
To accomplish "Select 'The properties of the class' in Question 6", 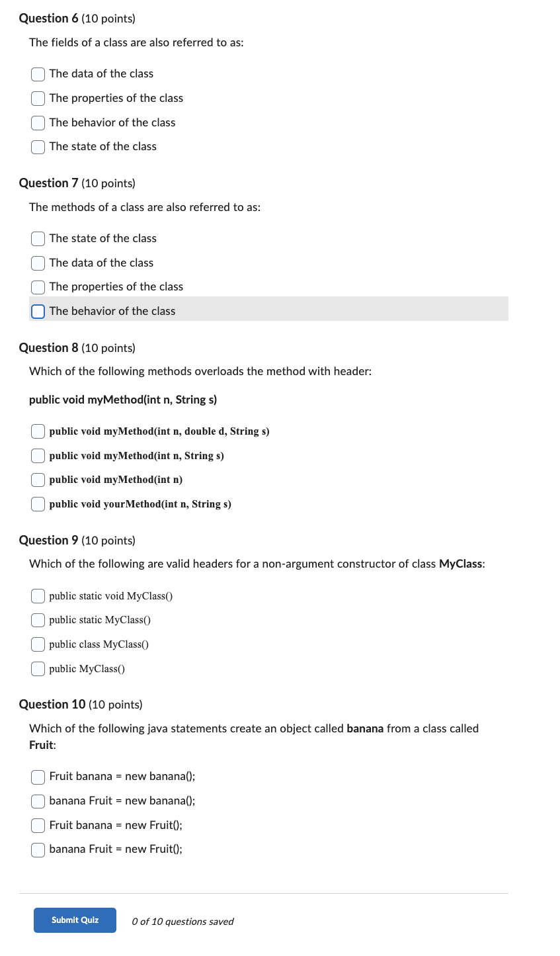I will click(x=38, y=98).
